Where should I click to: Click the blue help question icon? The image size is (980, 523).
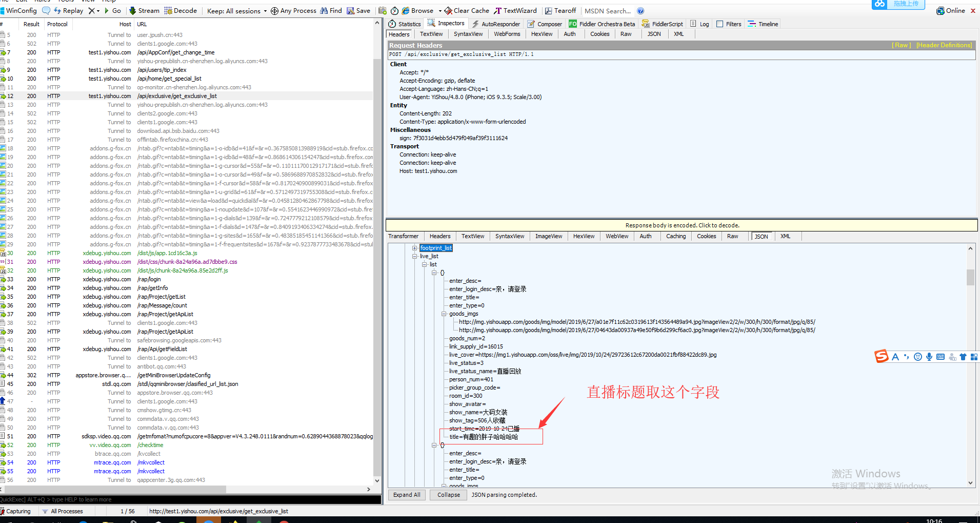[x=641, y=11]
